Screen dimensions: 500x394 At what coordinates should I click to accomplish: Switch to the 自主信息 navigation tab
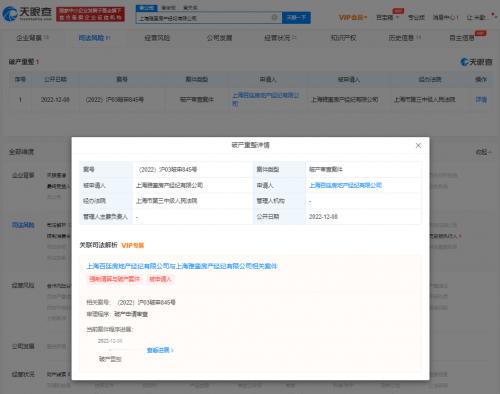[x=462, y=38]
